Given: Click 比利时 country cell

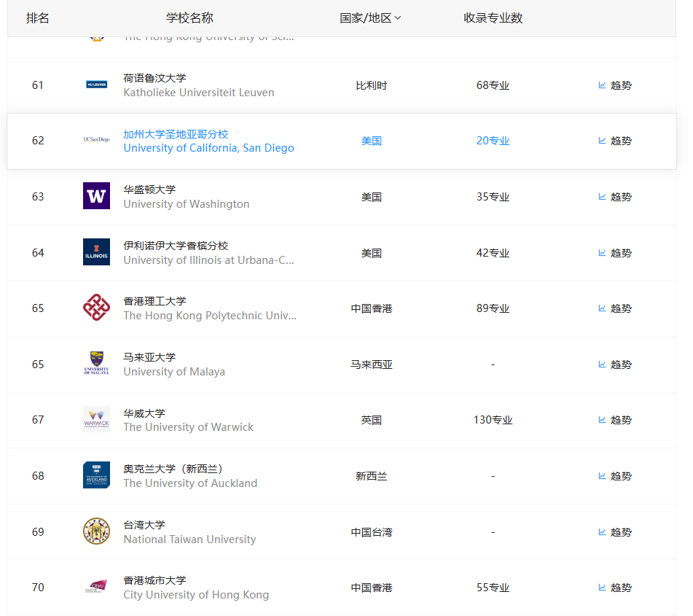Looking at the screenshot, I should tap(371, 85).
